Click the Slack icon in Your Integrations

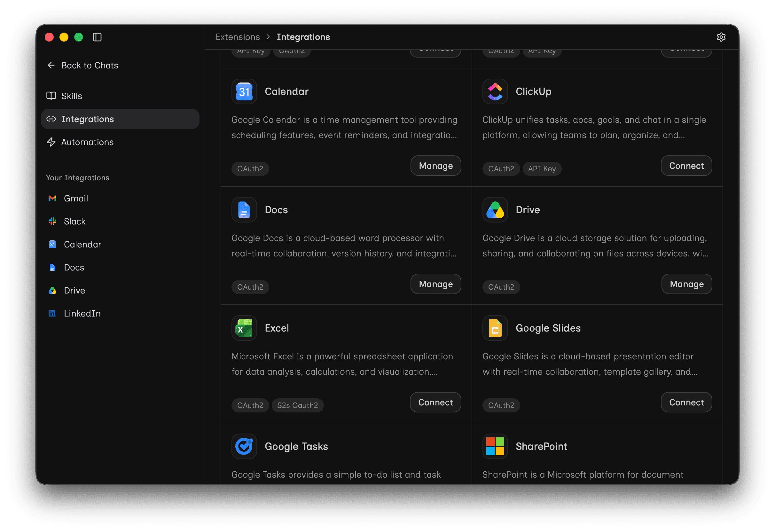pos(52,222)
